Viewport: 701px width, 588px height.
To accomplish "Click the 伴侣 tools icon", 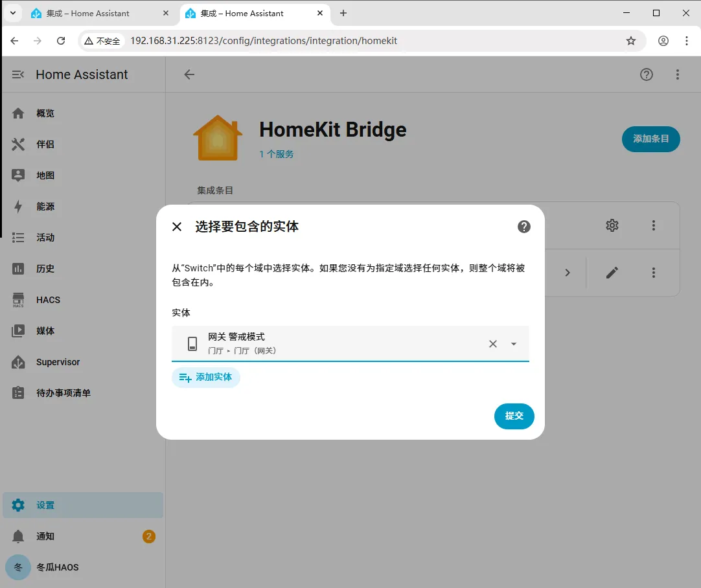I will tap(18, 144).
